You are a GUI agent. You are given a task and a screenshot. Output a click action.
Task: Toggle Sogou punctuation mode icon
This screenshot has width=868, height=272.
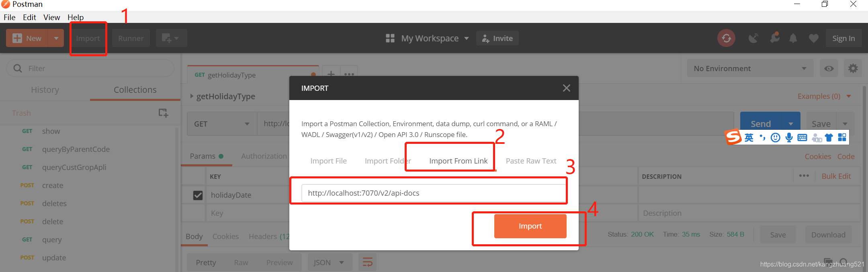(x=762, y=137)
